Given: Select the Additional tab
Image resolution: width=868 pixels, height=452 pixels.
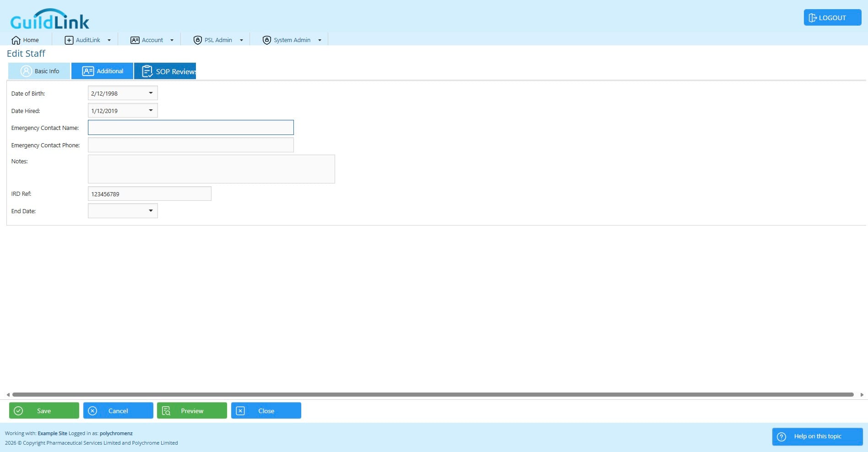Looking at the screenshot, I should click(x=102, y=71).
